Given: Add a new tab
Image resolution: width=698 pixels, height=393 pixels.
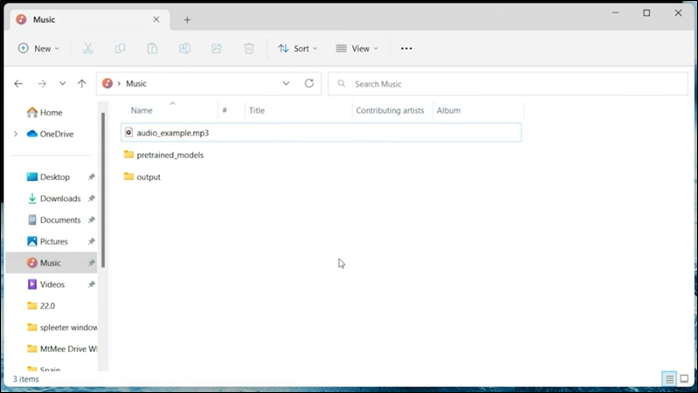Looking at the screenshot, I should 187,20.
